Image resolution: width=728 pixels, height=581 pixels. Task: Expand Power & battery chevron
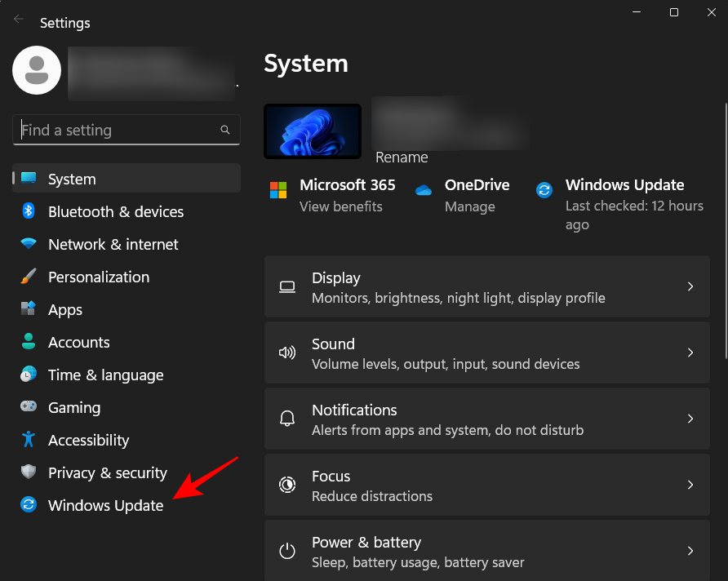[x=690, y=551]
